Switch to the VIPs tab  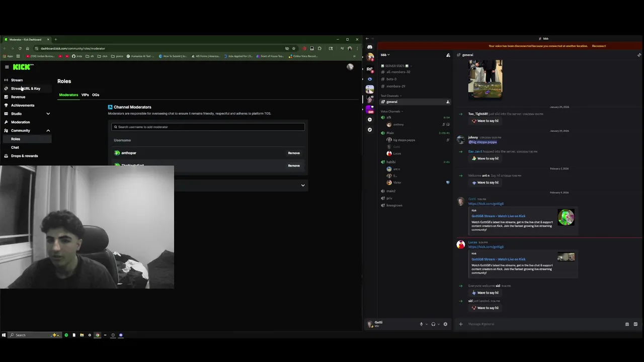pos(85,95)
